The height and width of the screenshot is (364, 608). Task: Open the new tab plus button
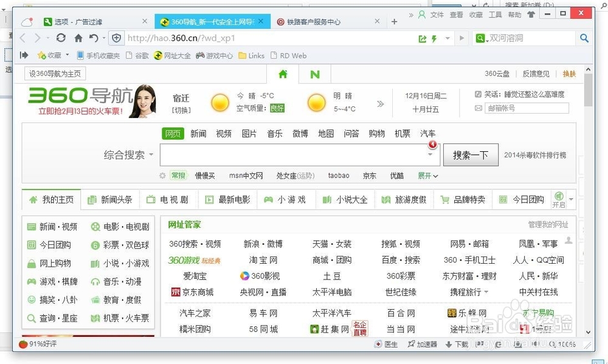(x=395, y=22)
